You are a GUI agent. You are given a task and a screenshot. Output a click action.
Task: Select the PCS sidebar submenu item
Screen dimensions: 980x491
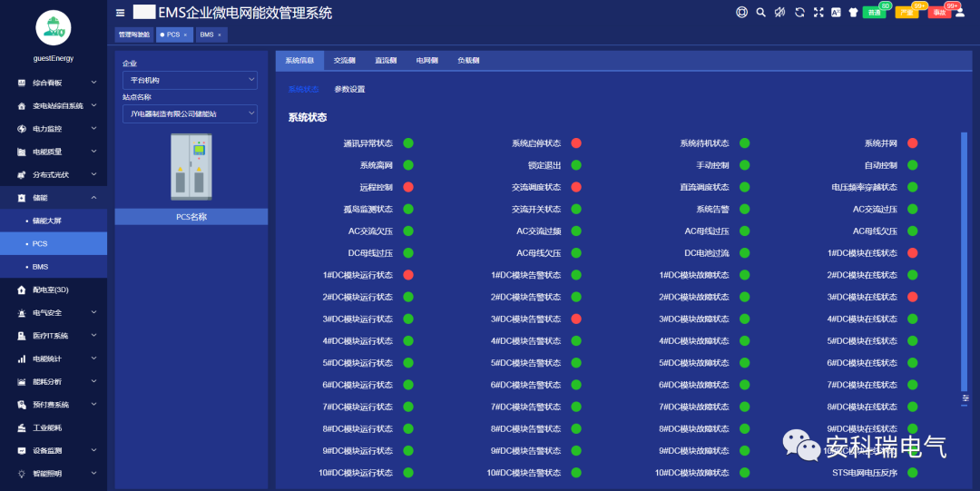click(x=54, y=244)
